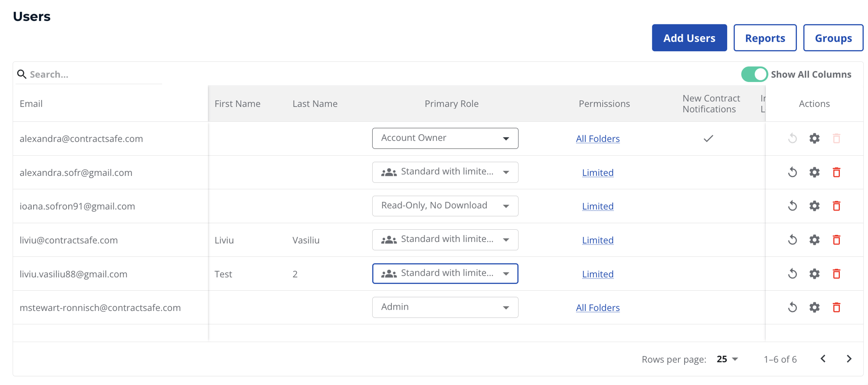Open the Rows per page dropdown
This screenshot has height=385, width=868.
coord(727,359)
